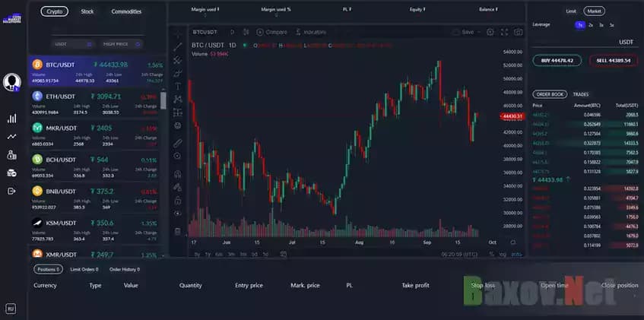This screenshot has height=320, width=644.
Task: Toggle magnet mode in chart toolbar
Action: pos(178,174)
